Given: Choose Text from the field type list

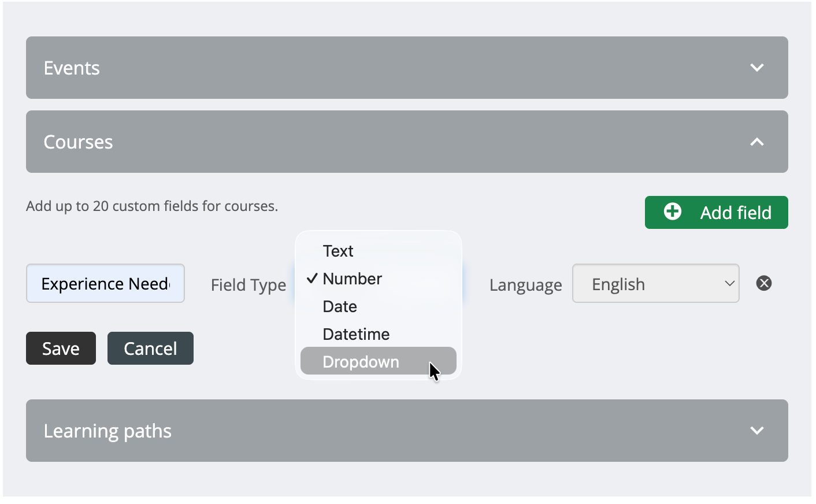Looking at the screenshot, I should [338, 251].
